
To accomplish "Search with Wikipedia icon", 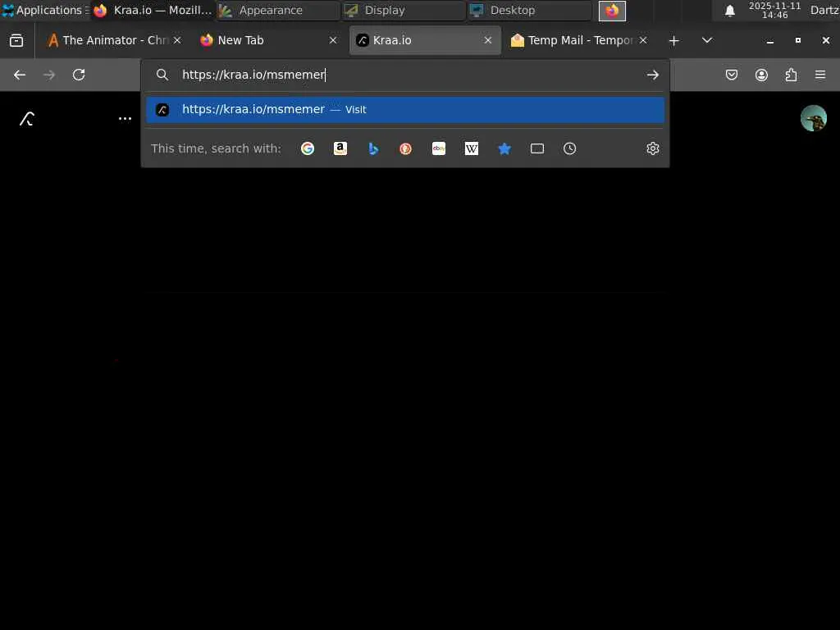I will click(x=472, y=148).
